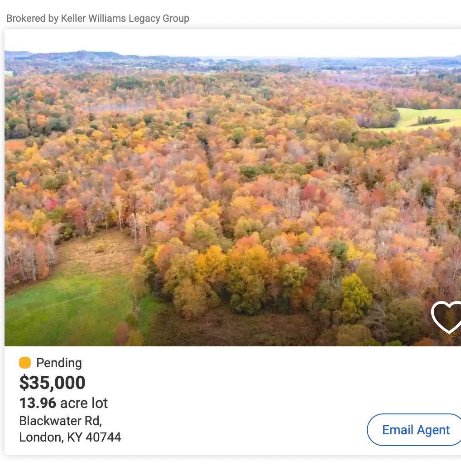Open the Blackwater Rd address line
461x476 pixels.
tap(60, 421)
